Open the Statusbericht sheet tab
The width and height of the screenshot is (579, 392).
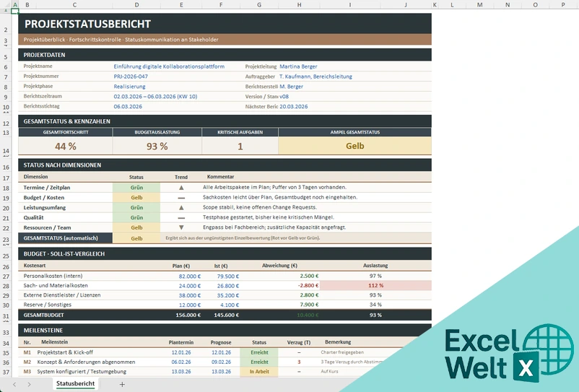75,383
